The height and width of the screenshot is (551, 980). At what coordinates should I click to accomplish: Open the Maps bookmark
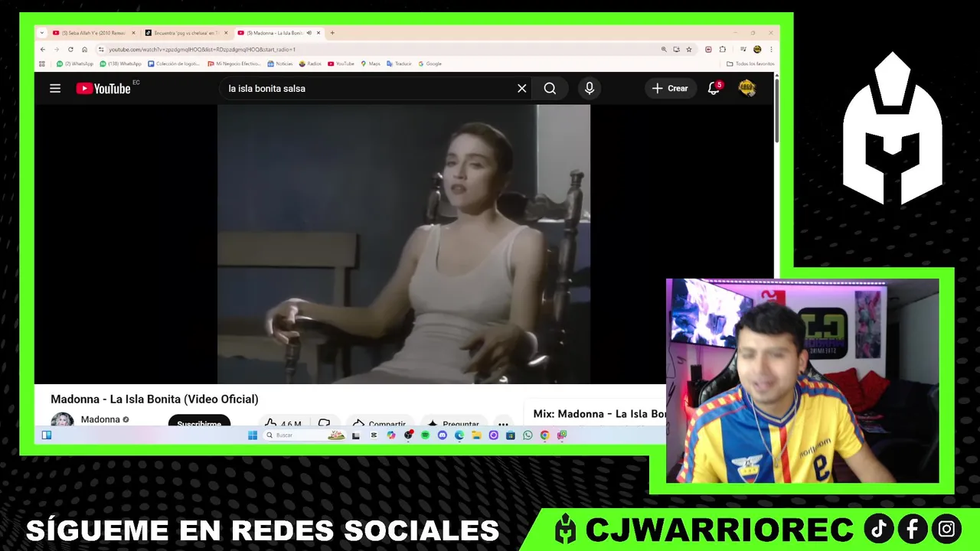click(x=371, y=64)
